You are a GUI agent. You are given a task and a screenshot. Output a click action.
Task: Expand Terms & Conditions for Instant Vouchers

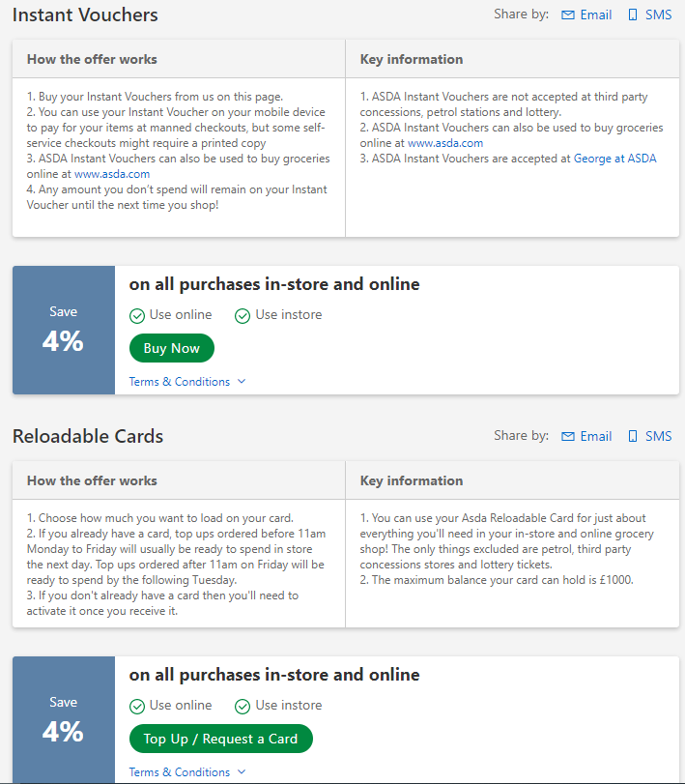coord(187,382)
